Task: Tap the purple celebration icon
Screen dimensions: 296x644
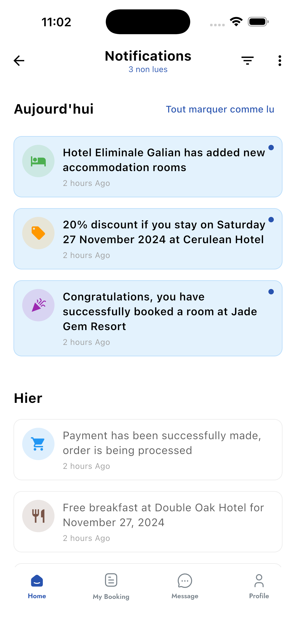Action: [x=38, y=305]
